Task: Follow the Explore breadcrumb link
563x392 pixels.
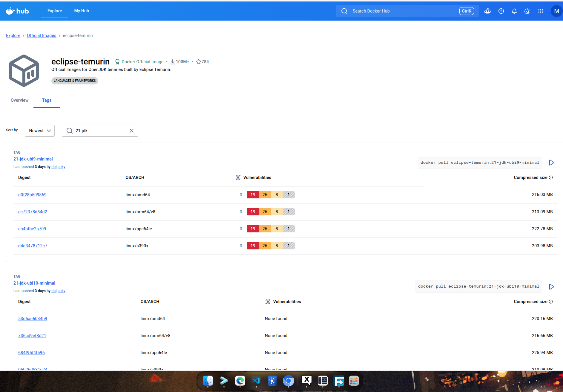Action: click(x=13, y=36)
